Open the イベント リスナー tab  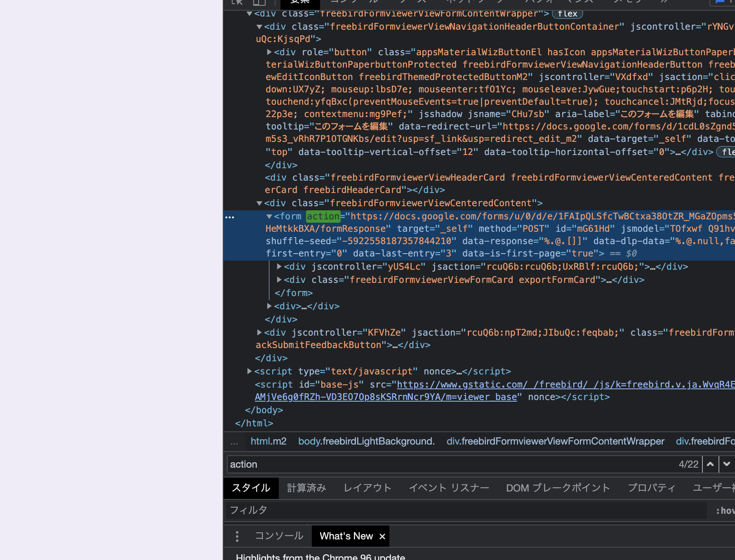(449, 488)
